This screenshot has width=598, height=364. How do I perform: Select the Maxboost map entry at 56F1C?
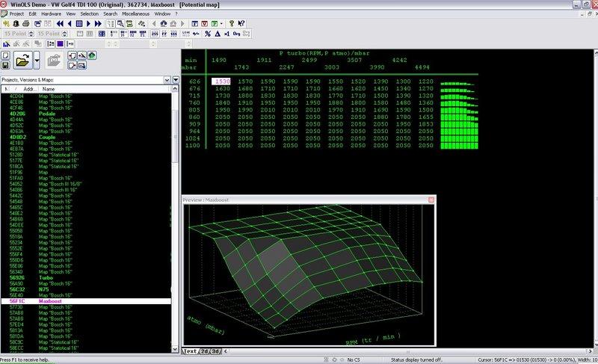[x=86, y=301]
